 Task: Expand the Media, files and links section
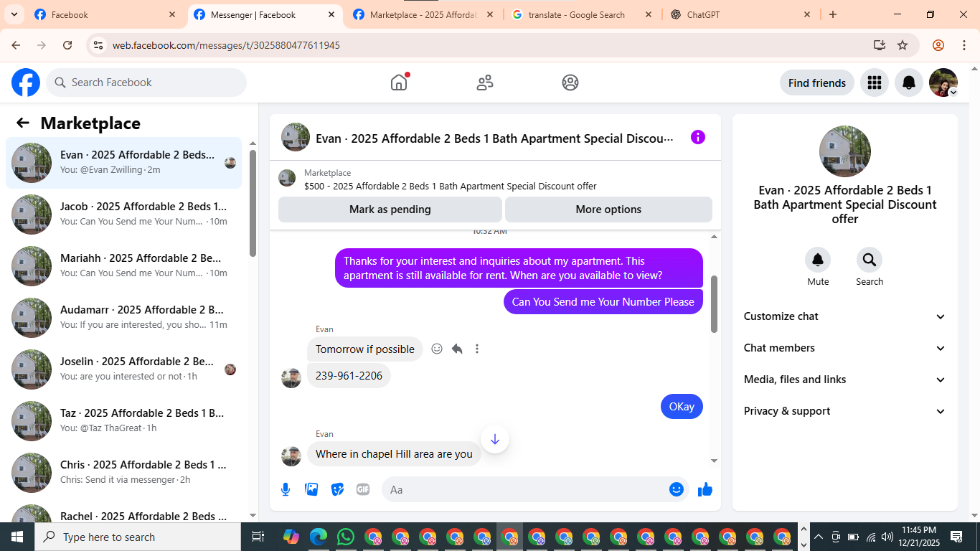(845, 380)
